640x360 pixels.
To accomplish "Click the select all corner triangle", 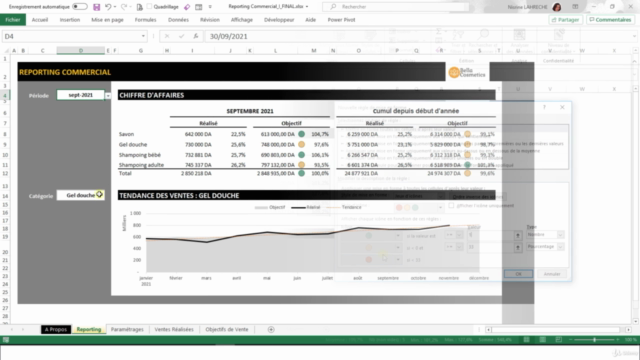I will point(6,51).
